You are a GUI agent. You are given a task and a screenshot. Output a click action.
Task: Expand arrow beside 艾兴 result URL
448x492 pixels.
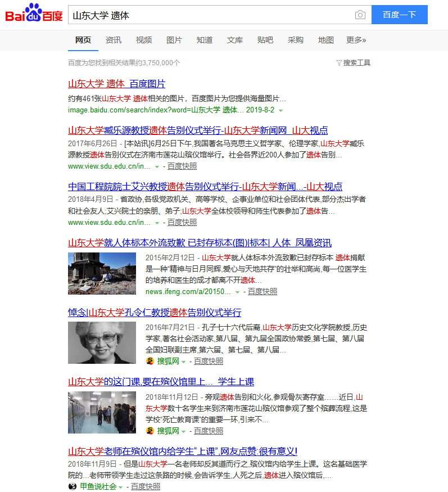click(157, 223)
